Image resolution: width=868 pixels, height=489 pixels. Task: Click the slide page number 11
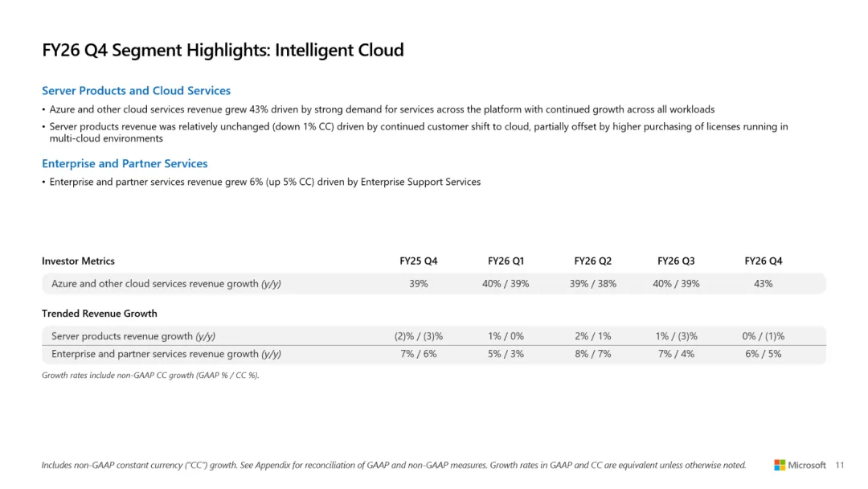840,465
